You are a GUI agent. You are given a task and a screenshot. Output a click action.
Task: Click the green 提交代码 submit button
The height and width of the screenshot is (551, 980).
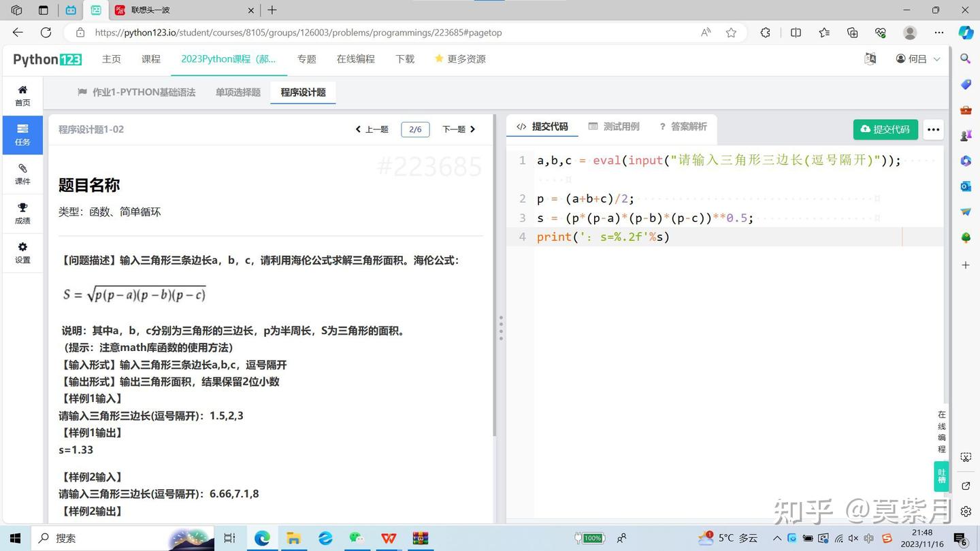coord(885,129)
